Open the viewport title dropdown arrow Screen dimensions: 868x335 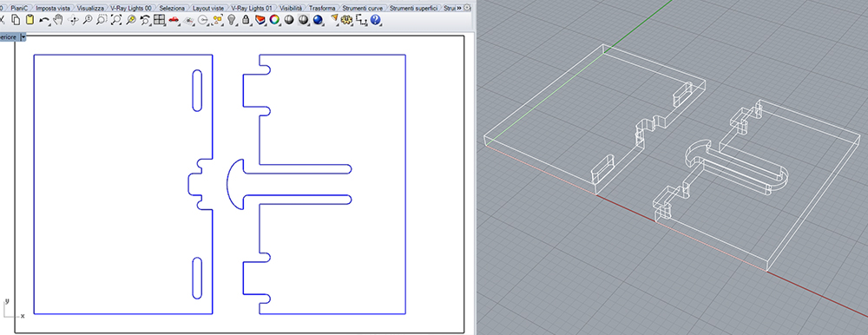23,37
